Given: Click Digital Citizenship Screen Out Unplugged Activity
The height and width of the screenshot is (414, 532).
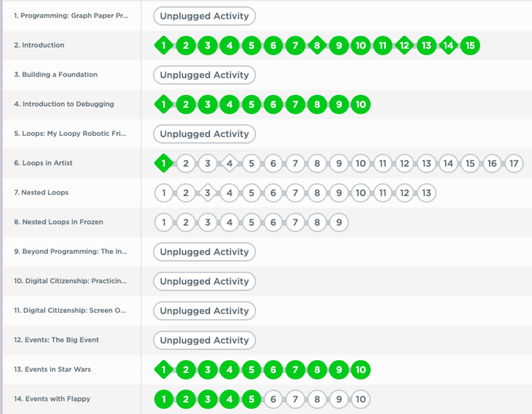Looking at the screenshot, I should click(x=204, y=311).
